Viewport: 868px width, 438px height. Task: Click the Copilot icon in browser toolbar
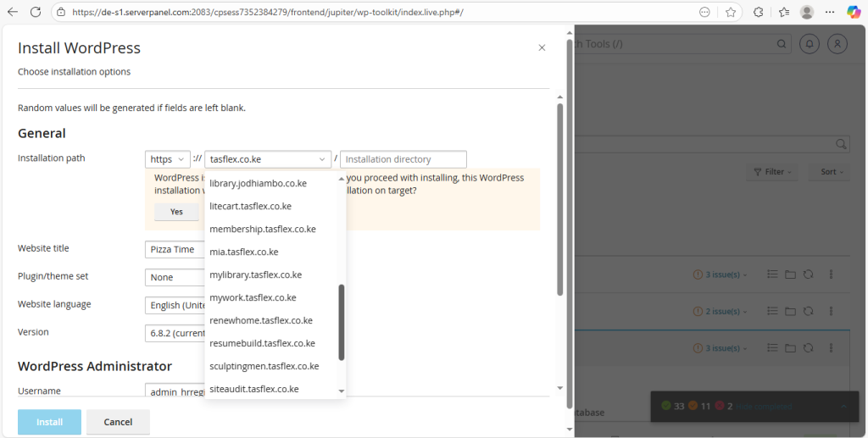click(x=854, y=12)
